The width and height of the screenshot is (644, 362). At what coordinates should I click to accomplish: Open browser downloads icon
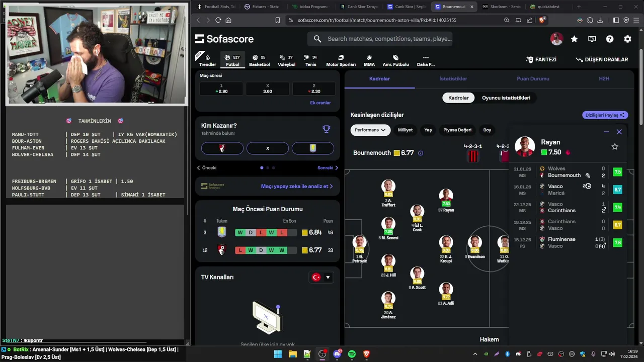click(600, 20)
